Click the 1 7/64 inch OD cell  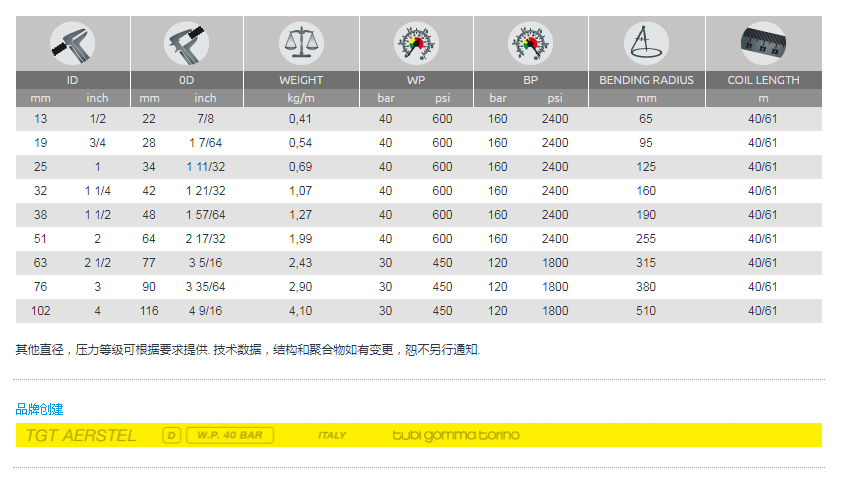tap(206, 143)
